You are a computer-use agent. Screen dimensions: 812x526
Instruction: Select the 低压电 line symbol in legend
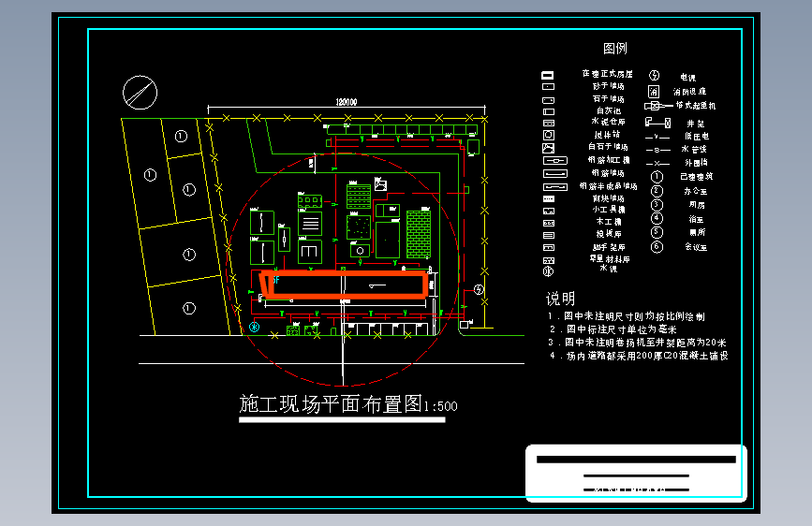pos(657,138)
